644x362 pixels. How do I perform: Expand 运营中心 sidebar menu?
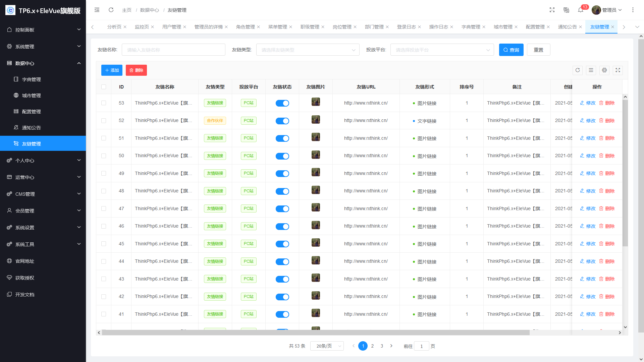43,177
